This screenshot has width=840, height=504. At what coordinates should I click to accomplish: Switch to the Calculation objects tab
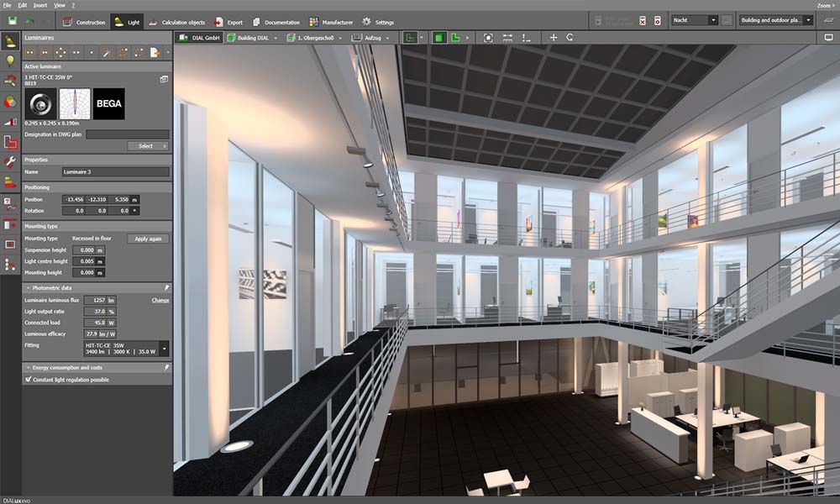pyautogui.click(x=176, y=22)
